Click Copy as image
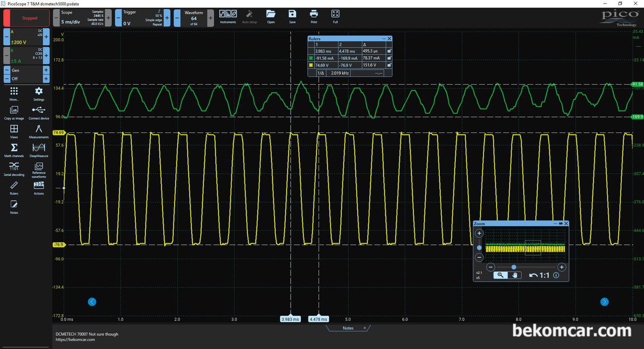The image size is (644, 349). [x=14, y=112]
